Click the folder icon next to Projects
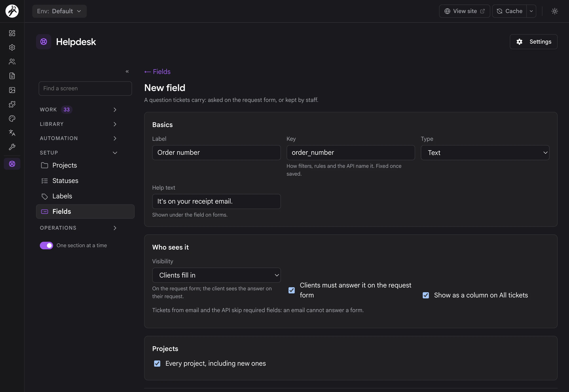 coord(45,165)
